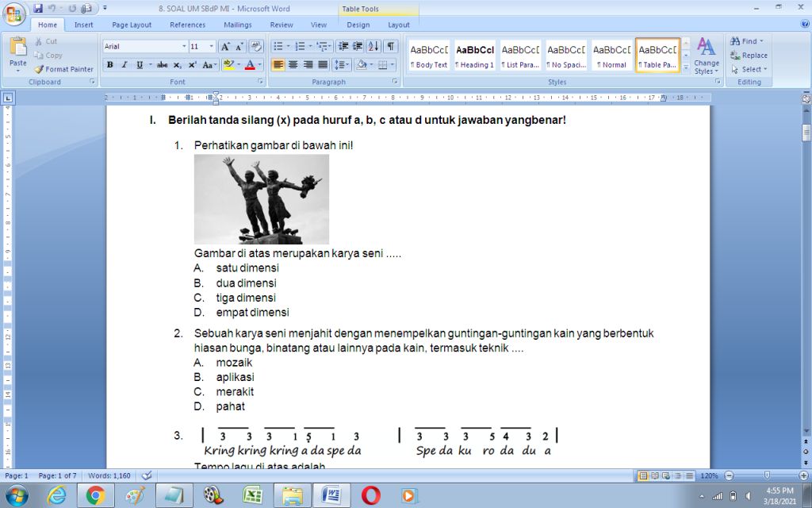This screenshot has height=508, width=812.
Task: Increase paragraph indent
Action: coord(358,47)
